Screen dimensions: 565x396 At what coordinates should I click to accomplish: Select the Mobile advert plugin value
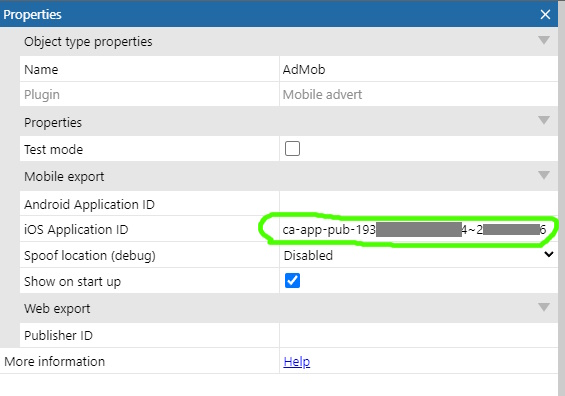pos(322,94)
